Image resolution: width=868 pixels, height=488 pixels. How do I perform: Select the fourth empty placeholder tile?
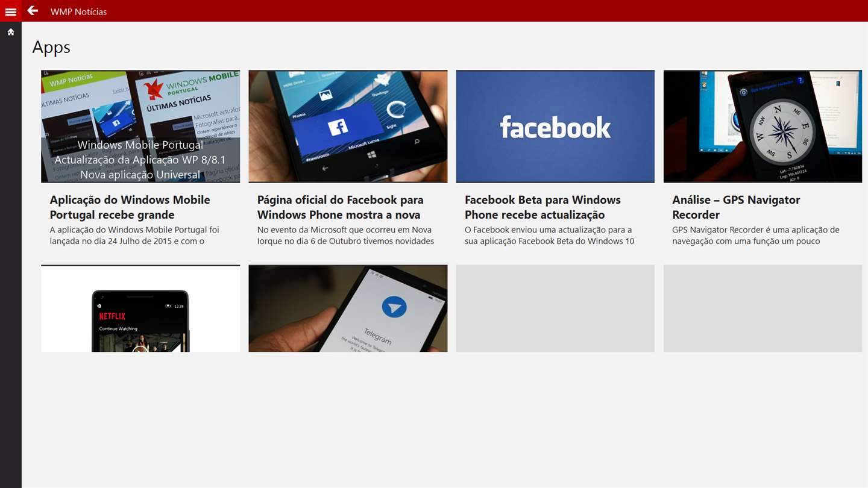click(x=763, y=308)
